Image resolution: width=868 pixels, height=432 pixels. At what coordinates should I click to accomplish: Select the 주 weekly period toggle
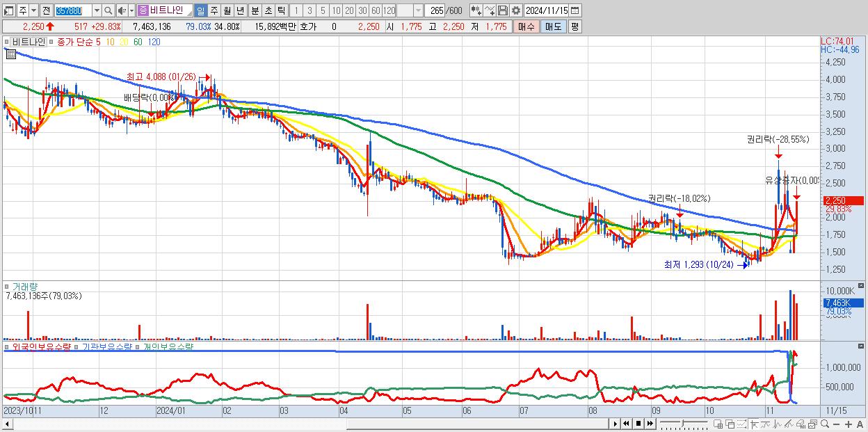click(x=214, y=10)
